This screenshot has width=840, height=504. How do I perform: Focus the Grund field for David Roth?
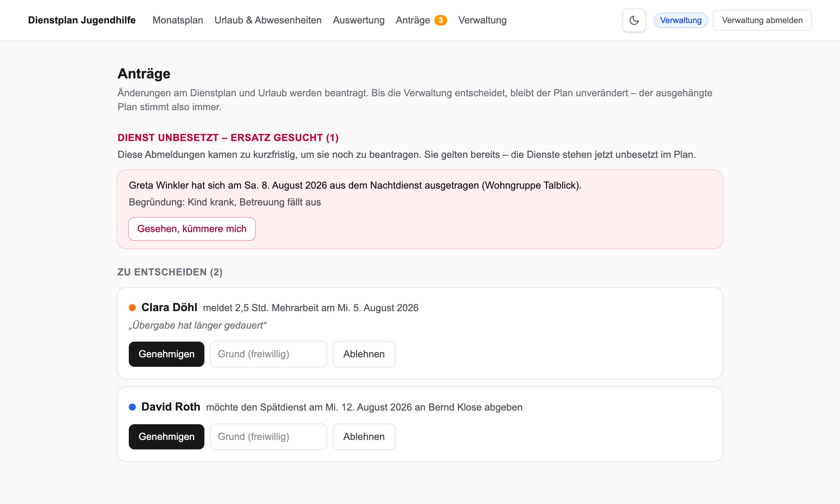point(268,437)
